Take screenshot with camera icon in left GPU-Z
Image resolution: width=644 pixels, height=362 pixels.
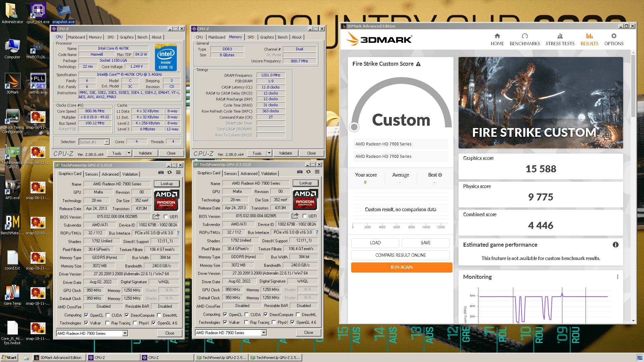pos(161,172)
